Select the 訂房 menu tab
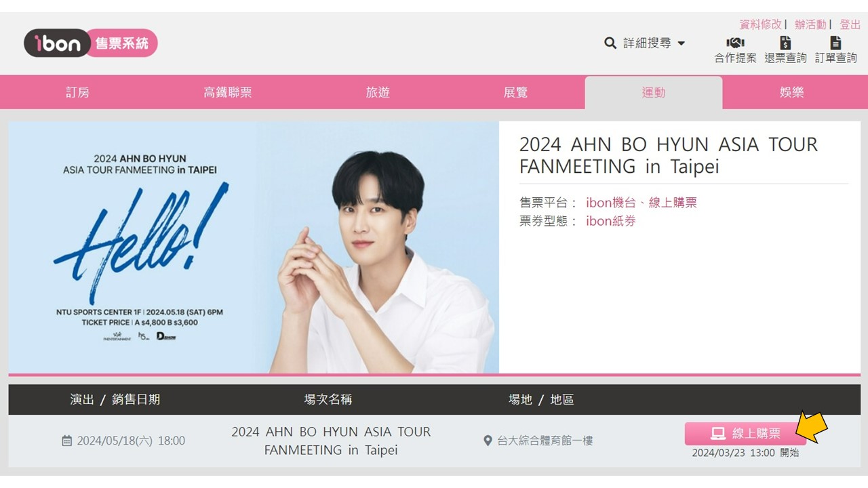Image resolution: width=868 pixels, height=488 pixels. [77, 92]
